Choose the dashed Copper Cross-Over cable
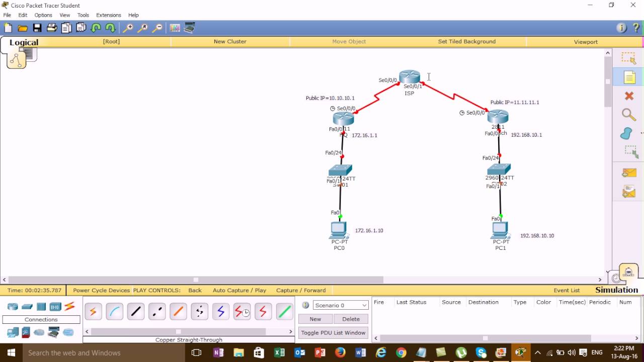Screen dimensions: 644x362 [157, 312]
